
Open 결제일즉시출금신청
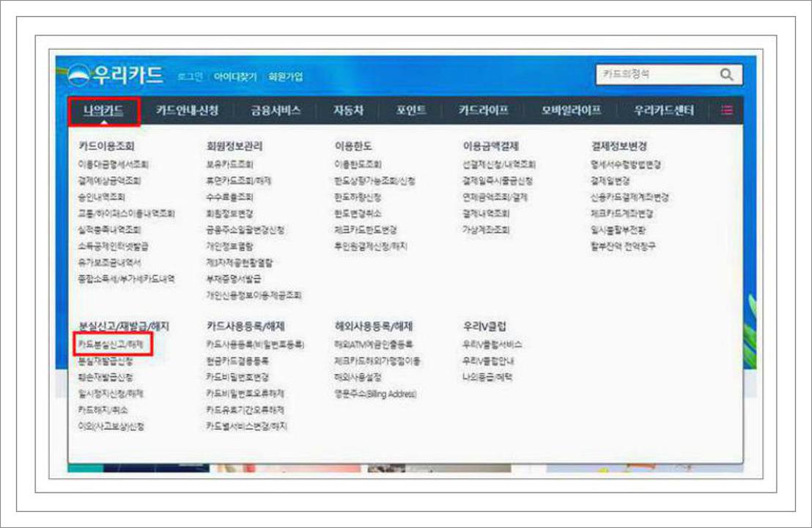coord(498,181)
